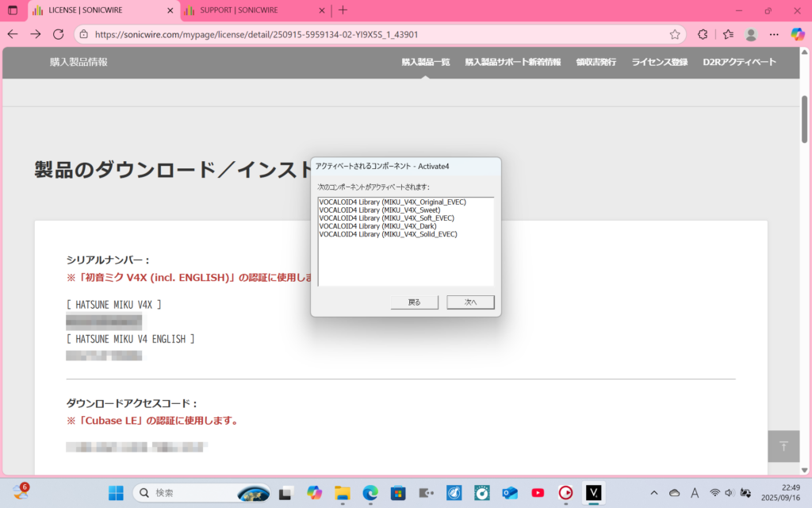Refresh the page with the reload icon
The width and height of the screenshot is (812, 508).
point(58,34)
